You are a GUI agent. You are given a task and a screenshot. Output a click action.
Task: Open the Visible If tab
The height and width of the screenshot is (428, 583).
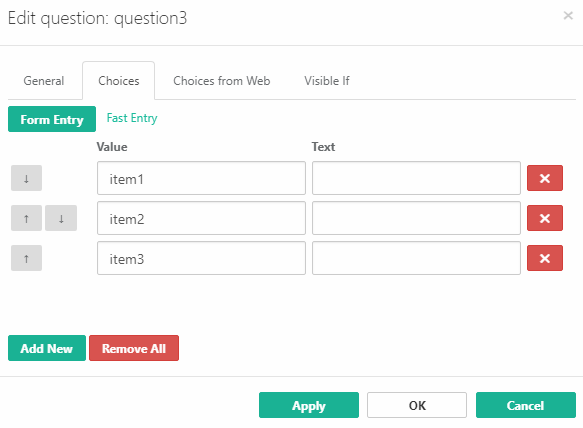[327, 81]
